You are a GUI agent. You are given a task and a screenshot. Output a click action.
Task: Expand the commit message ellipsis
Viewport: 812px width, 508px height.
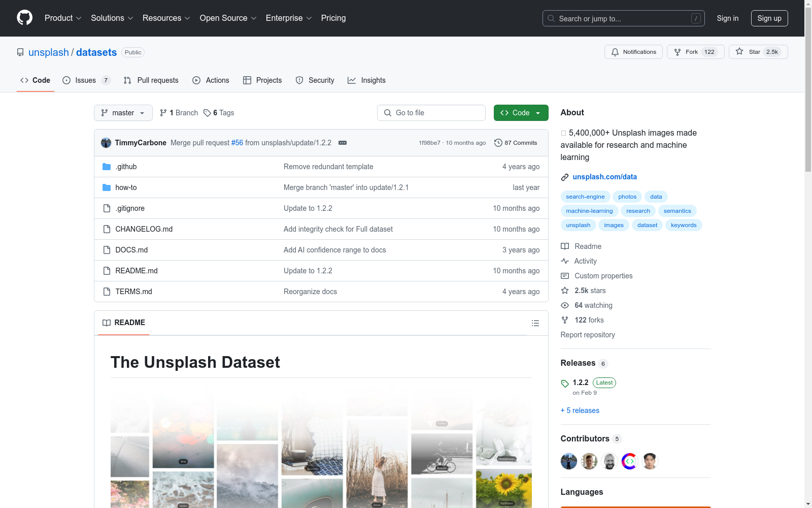(343, 143)
